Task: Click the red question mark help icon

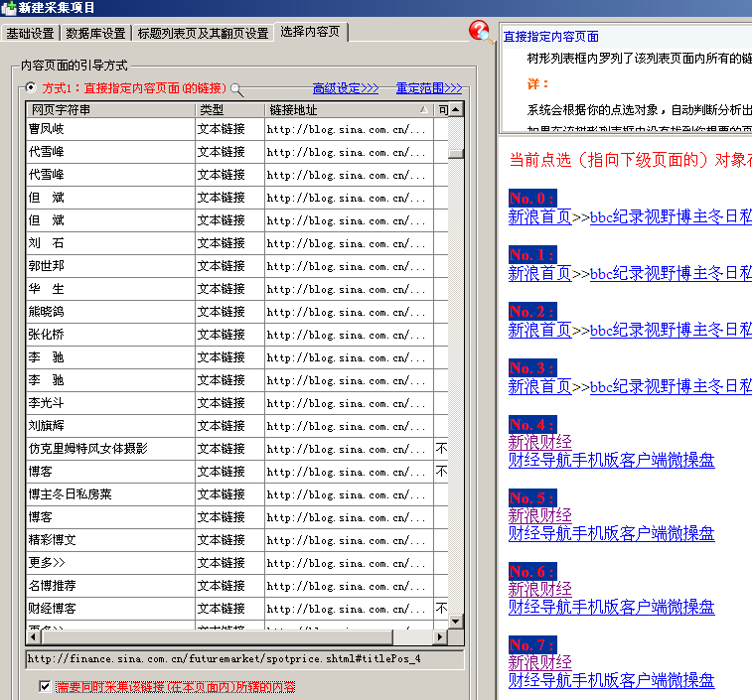Action: click(x=480, y=32)
